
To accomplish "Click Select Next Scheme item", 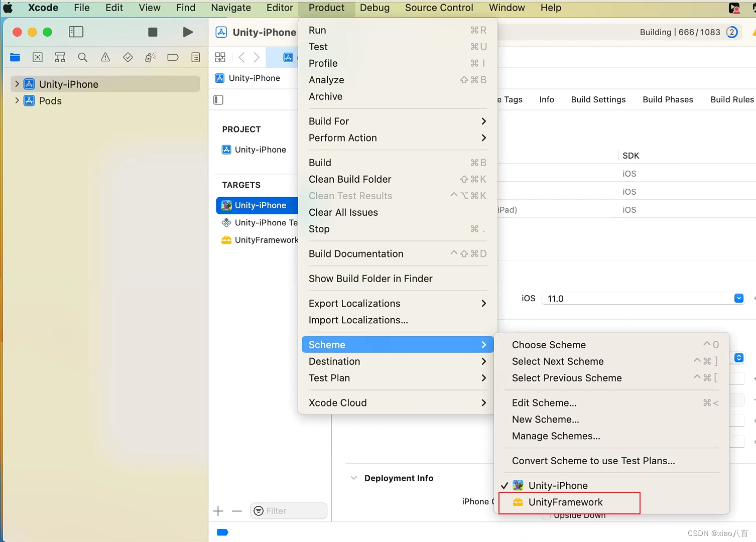I will [x=612, y=361].
